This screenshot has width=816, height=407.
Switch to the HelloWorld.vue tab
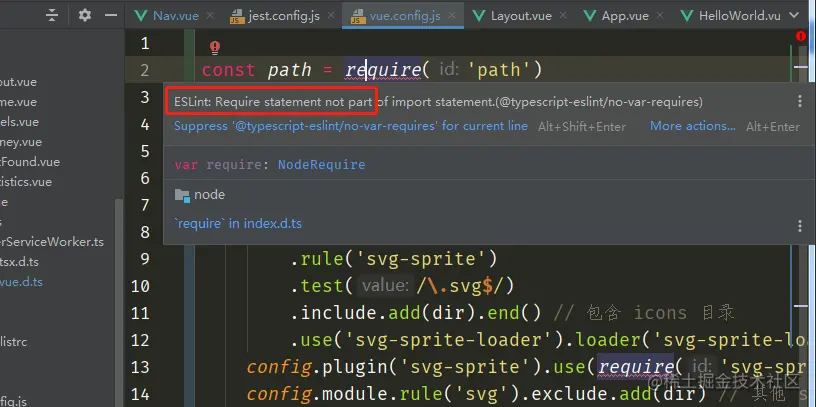(x=740, y=16)
